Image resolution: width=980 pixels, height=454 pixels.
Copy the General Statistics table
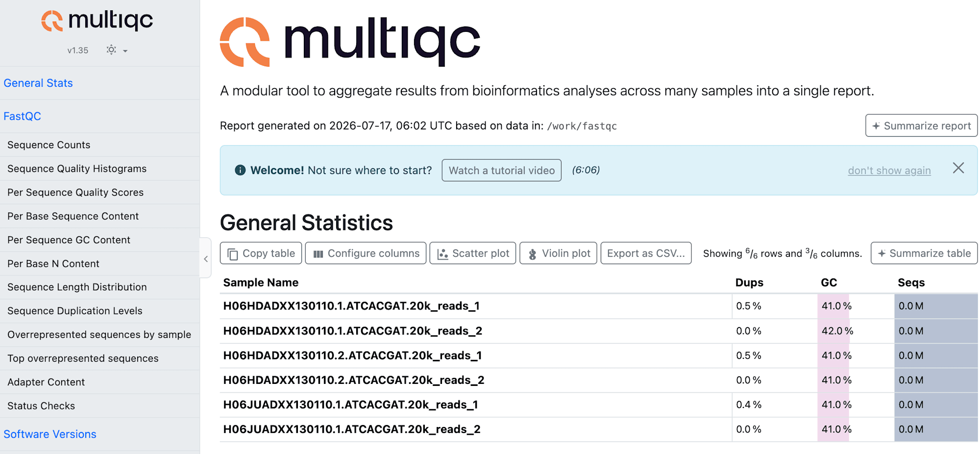click(261, 253)
